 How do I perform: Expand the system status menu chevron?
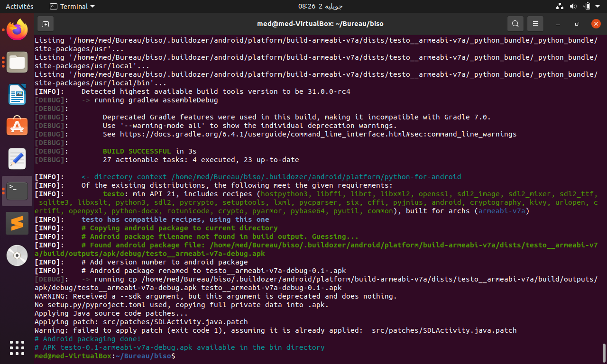[598, 6]
